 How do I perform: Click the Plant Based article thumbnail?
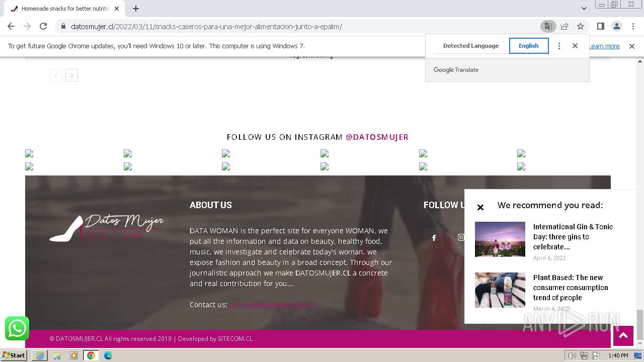[x=500, y=290]
